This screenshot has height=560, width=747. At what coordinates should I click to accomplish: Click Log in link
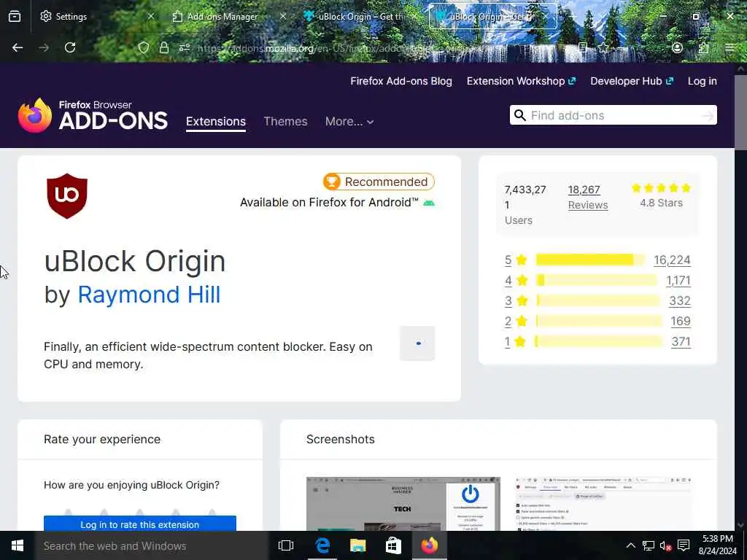point(703,81)
